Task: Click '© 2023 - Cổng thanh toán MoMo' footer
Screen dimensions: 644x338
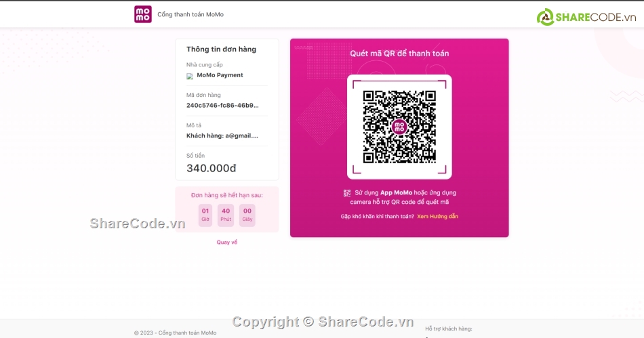Action: pyautogui.click(x=175, y=333)
